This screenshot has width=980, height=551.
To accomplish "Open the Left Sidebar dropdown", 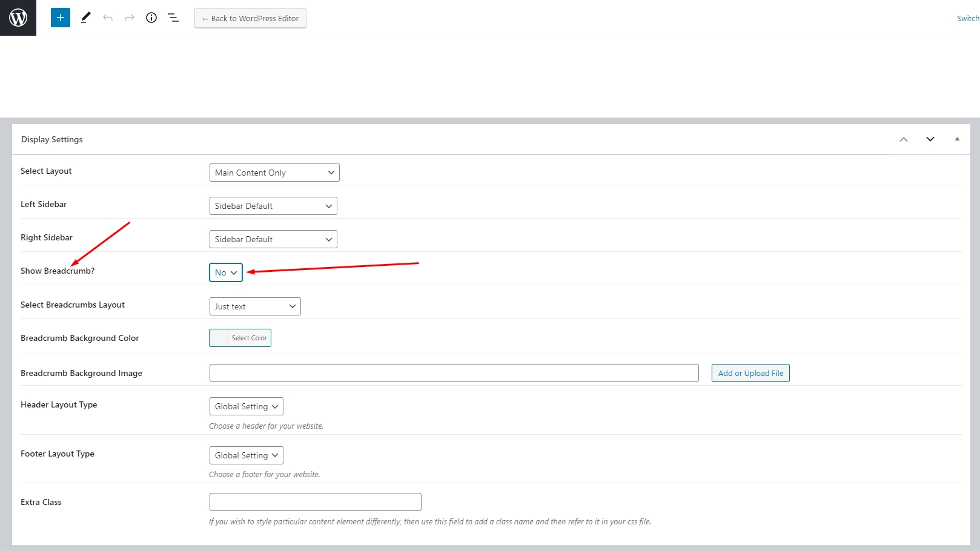I will click(x=273, y=206).
